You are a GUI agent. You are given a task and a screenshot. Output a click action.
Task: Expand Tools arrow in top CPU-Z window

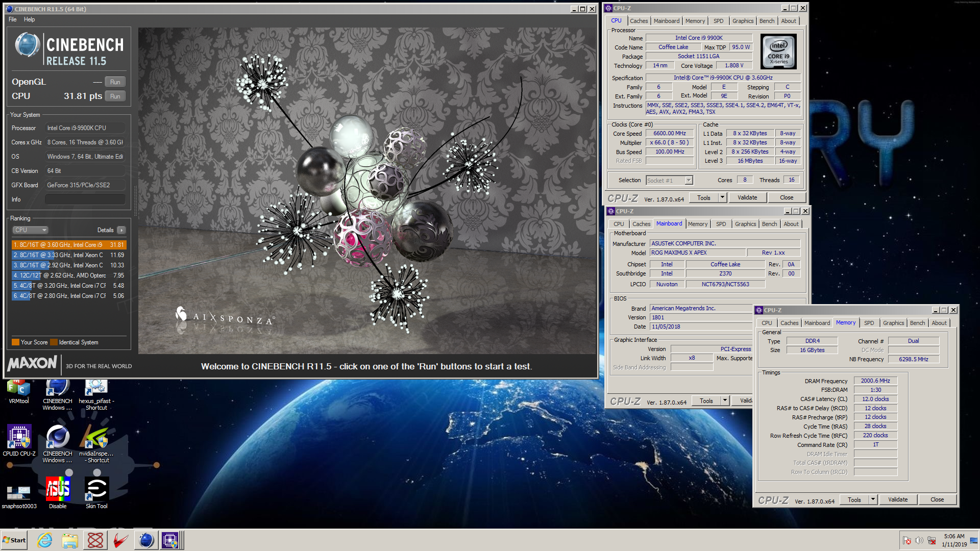(x=722, y=197)
